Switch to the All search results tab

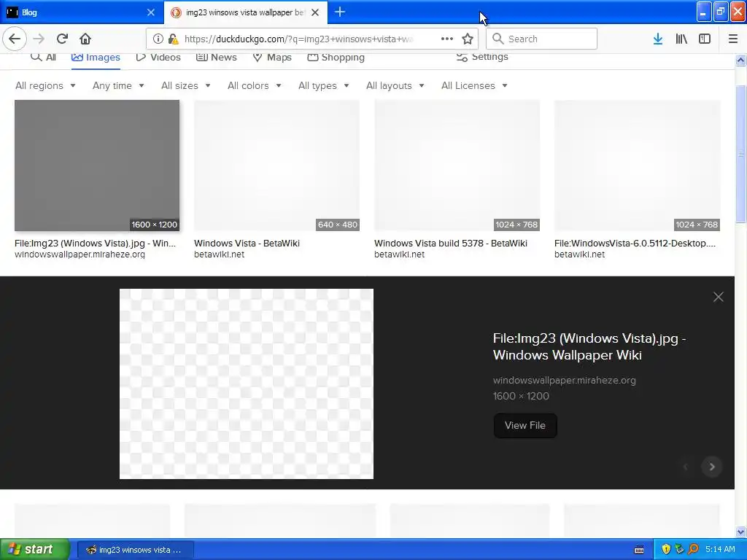[43, 57]
